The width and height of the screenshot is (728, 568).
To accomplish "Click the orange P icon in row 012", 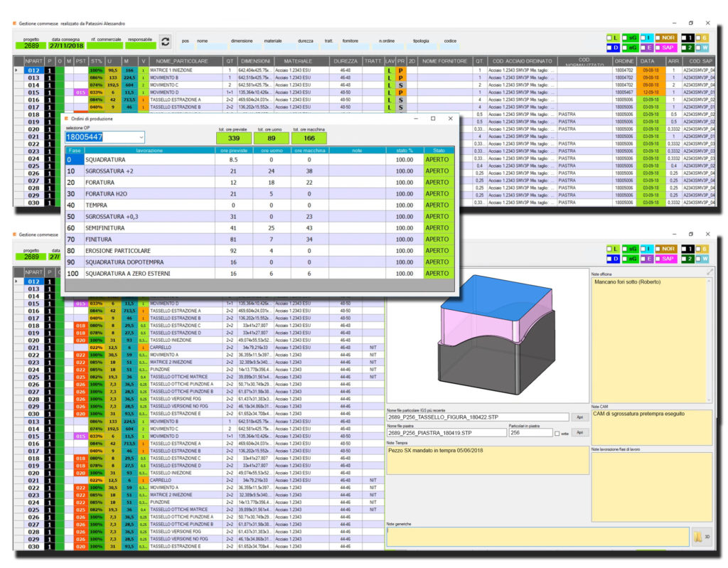I will (x=400, y=71).
